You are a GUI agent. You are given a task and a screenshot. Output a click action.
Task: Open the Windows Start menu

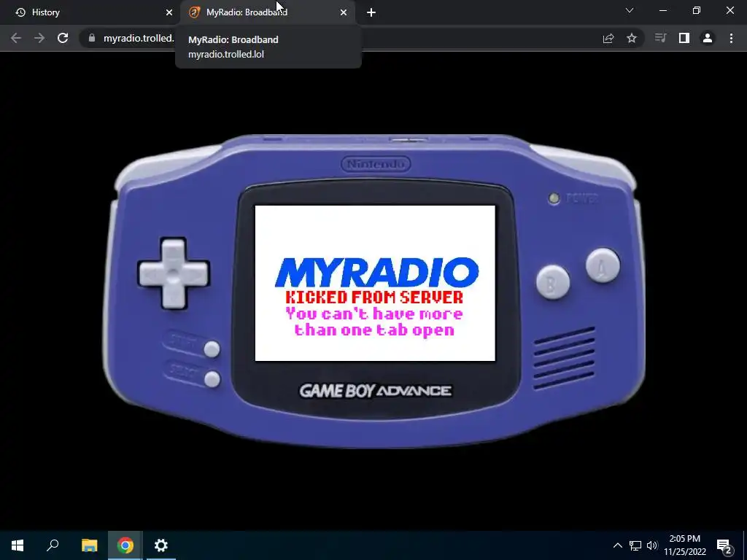pyautogui.click(x=18, y=545)
